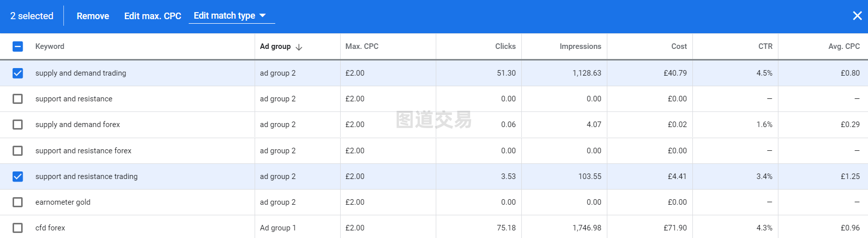
Task: Uncheck support and resistance trading keyword
Action: coord(18,176)
